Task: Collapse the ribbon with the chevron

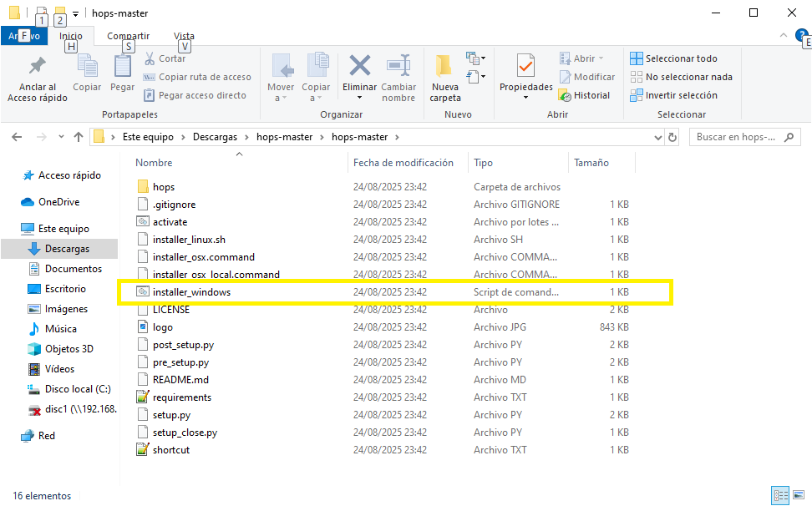Action: [x=783, y=35]
